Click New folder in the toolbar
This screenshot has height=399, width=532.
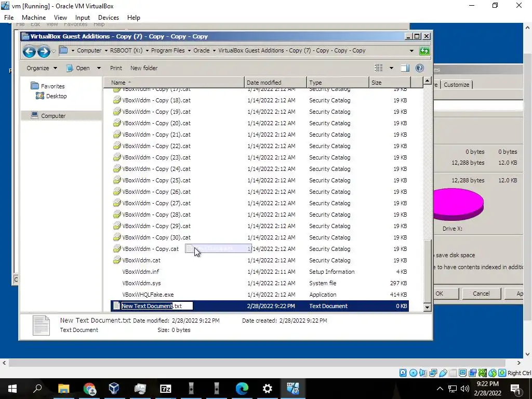click(144, 68)
